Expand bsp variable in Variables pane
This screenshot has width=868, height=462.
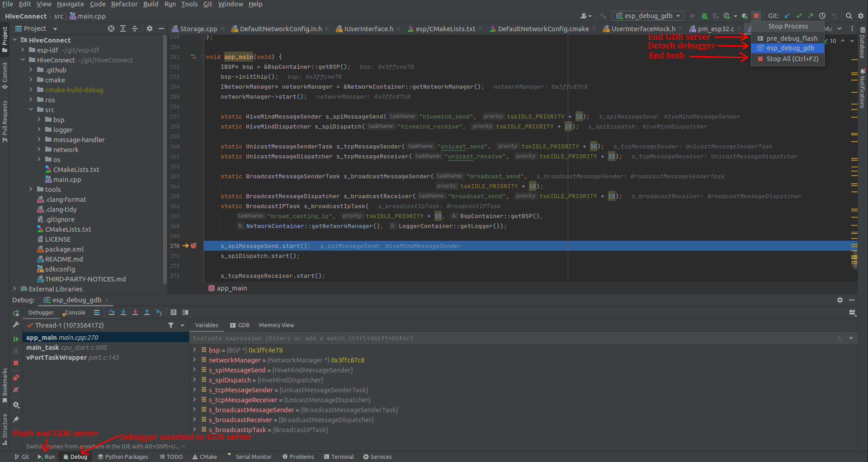click(195, 350)
